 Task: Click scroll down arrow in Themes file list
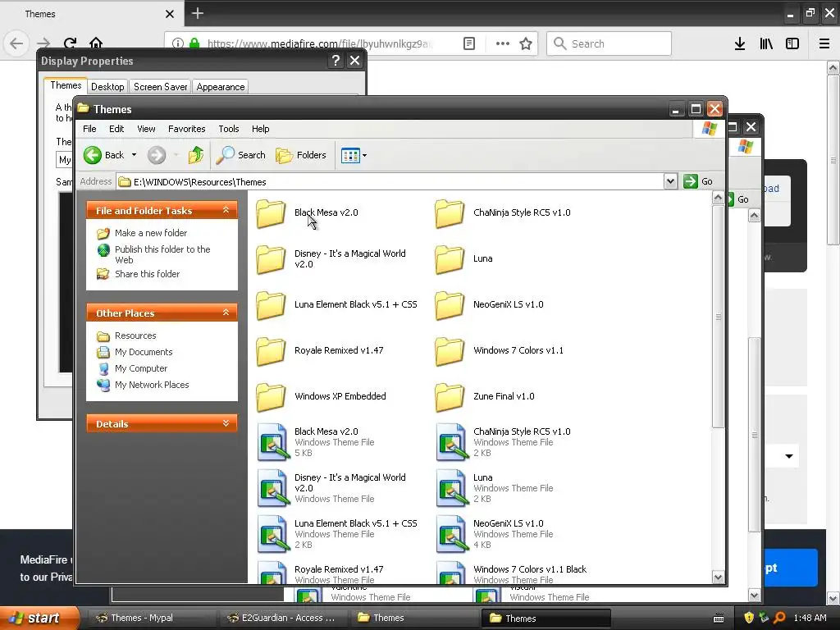point(719,577)
